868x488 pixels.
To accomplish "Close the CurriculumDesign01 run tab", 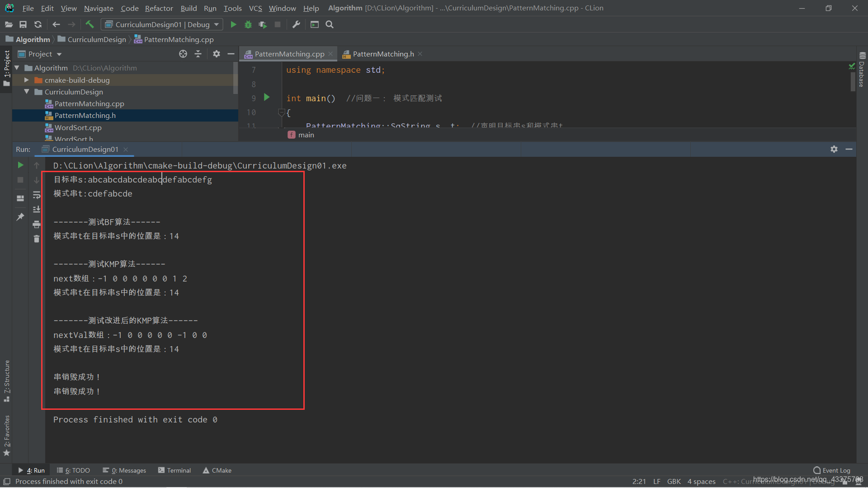I will 126,149.
